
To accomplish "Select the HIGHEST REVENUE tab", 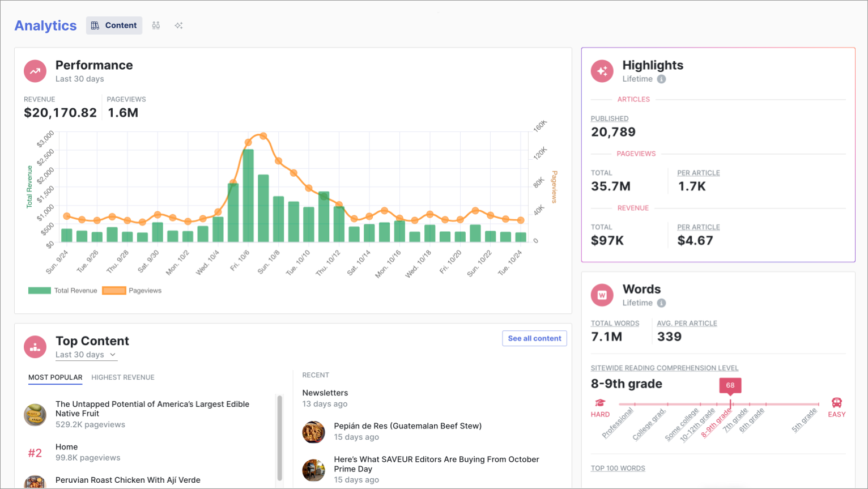I will [123, 377].
